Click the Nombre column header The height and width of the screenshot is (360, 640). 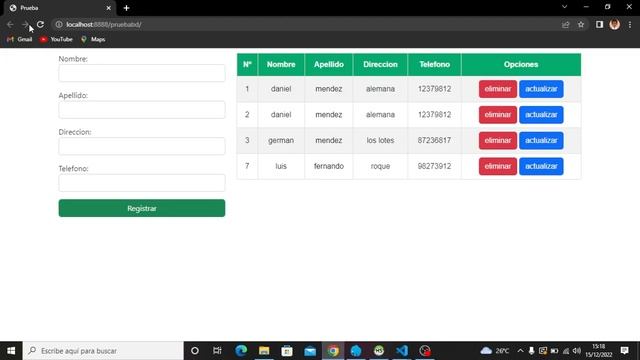281,64
